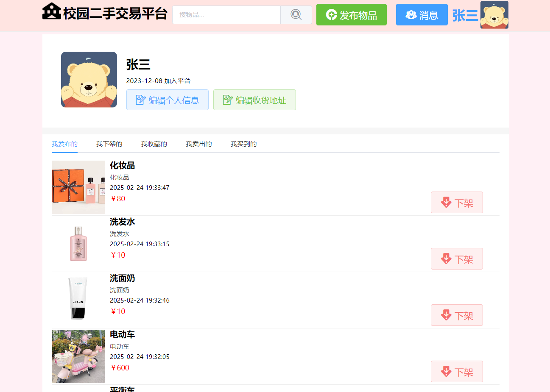The height and width of the screenshot is (392, 550).
Task: View the 我买到的 tab
Action: coord(244,144)
